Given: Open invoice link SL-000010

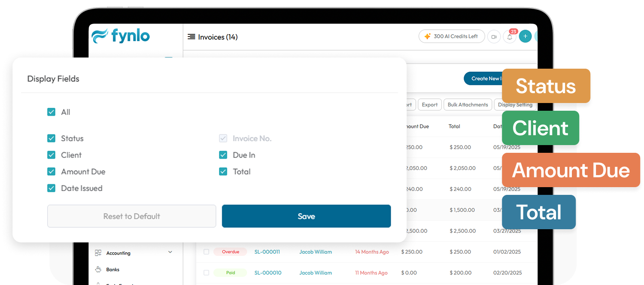Looking at the screenshot, I should (x=268, y=273).
